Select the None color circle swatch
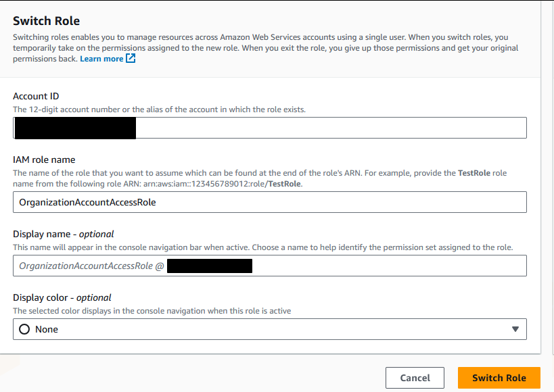554x392 pixels. pyautogui.click(x=24, y=329)
